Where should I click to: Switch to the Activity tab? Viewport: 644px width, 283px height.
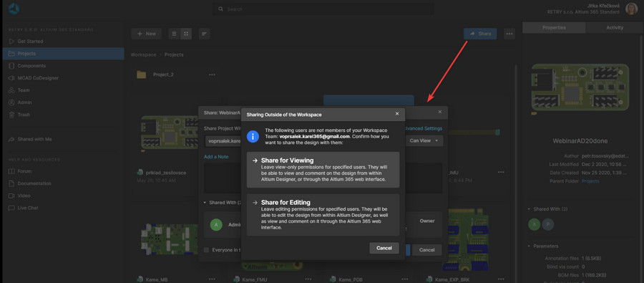(x=615, y=27)
